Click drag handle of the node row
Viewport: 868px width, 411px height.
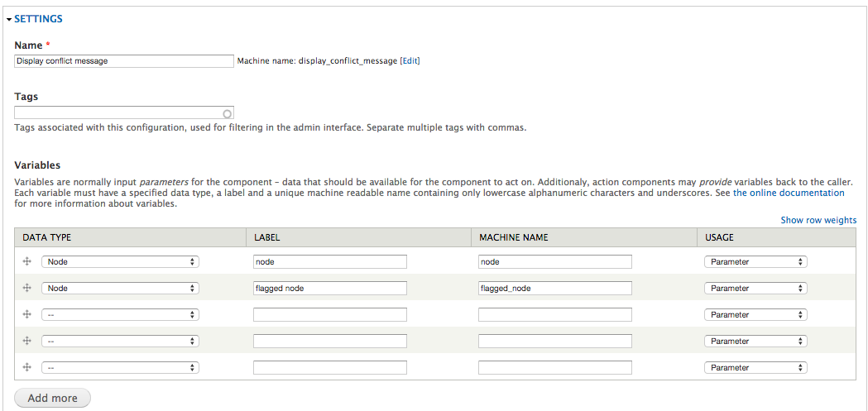pyautogui.click(x=27, y=261)
